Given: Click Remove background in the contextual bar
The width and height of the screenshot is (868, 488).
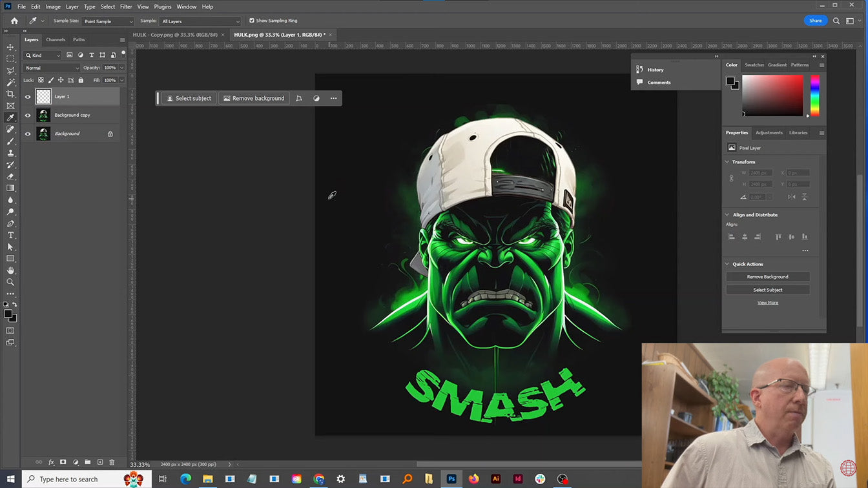Looking at the screenshot, I should point(254,98).
